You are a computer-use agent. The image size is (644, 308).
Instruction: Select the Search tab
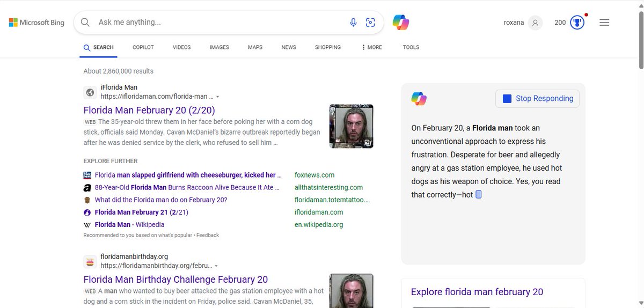[99, 47]
